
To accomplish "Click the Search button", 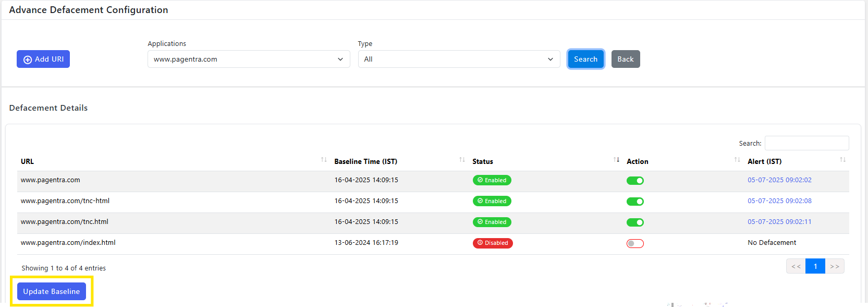I will pyautogui.click(x=585, y=59).
